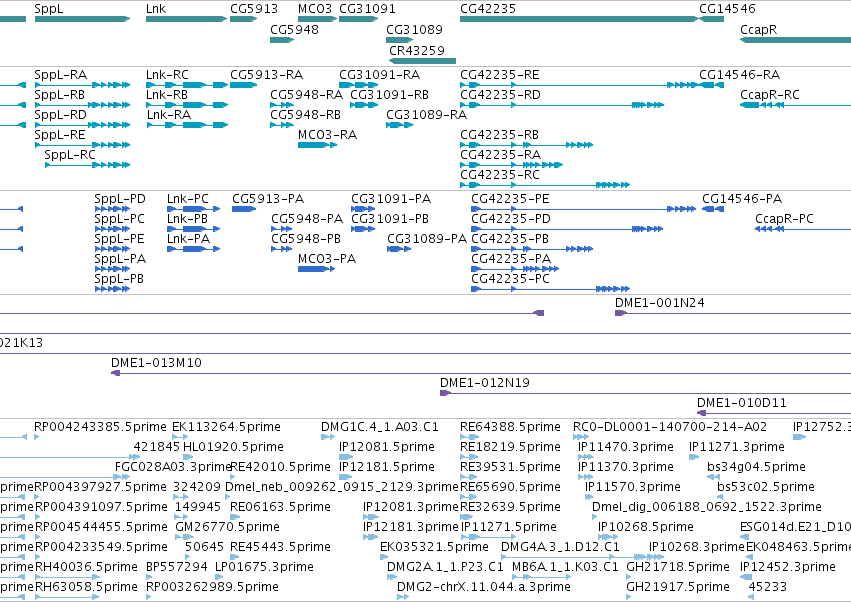This screenshot has height=602, width=851.
Task: Select transcript CG5913-RA
Action: pyautogui.click(x=244, y=85)
